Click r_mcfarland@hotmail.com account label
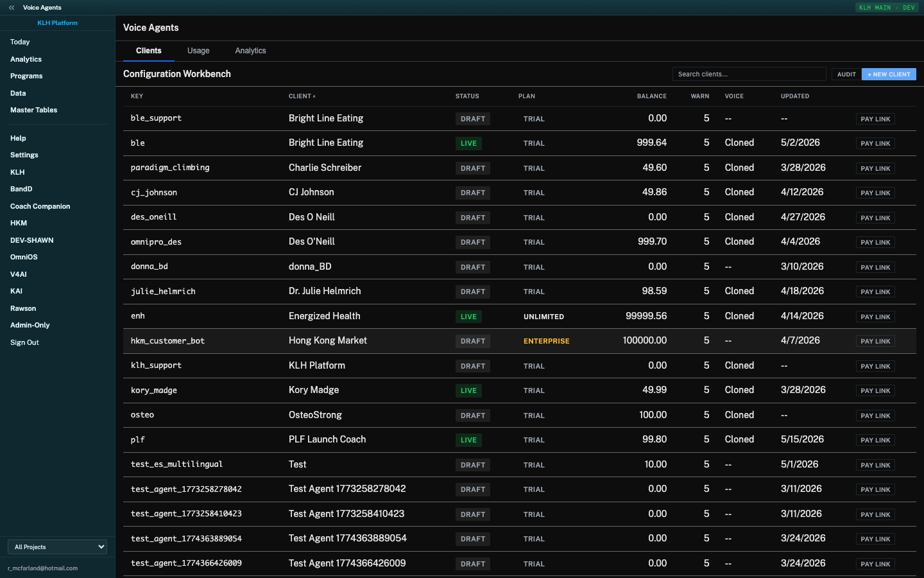924x578 pixels. coord(42,568)
